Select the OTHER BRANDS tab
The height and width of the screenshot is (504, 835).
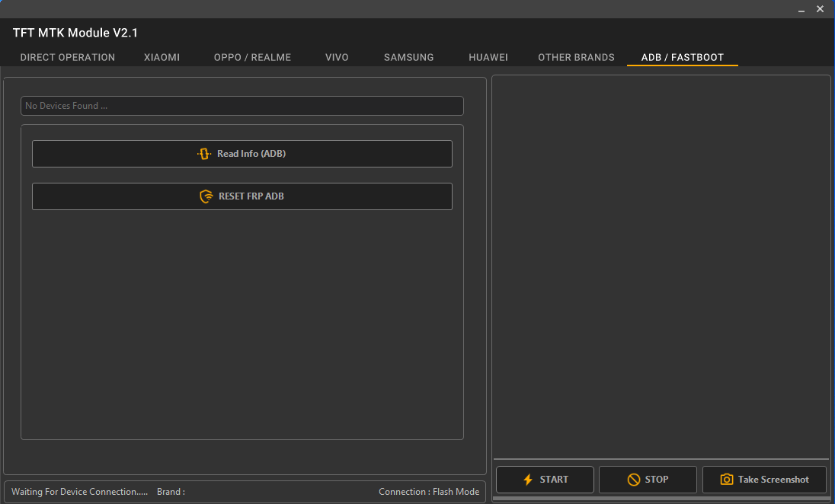[x=576, y=57]
